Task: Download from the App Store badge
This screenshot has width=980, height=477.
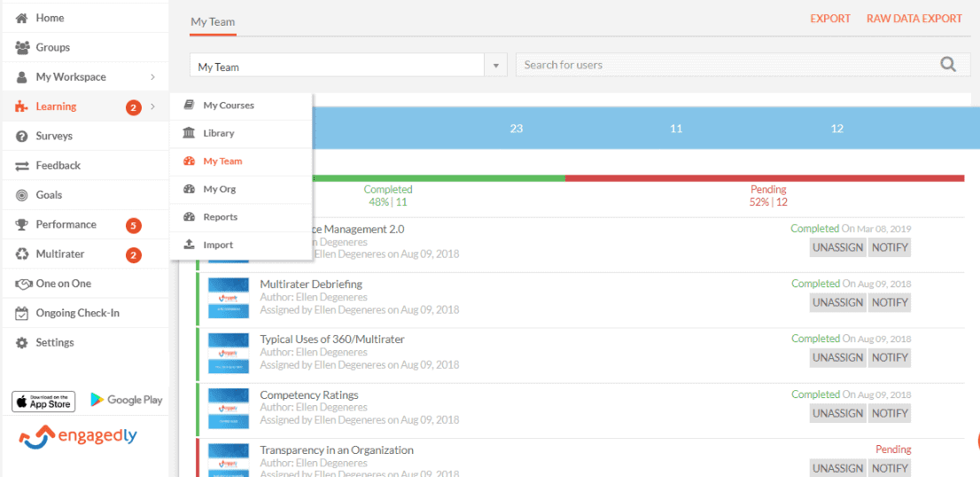Action: [x=43, y=402]
